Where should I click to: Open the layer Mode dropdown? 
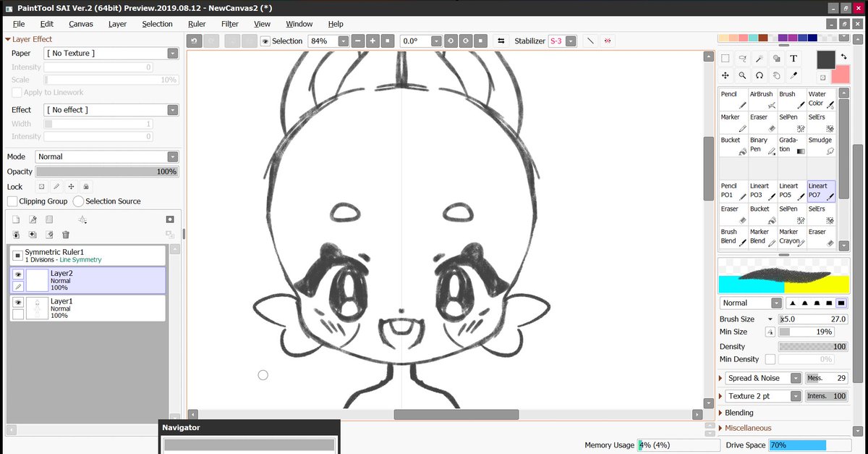click(x=172, y=156)
